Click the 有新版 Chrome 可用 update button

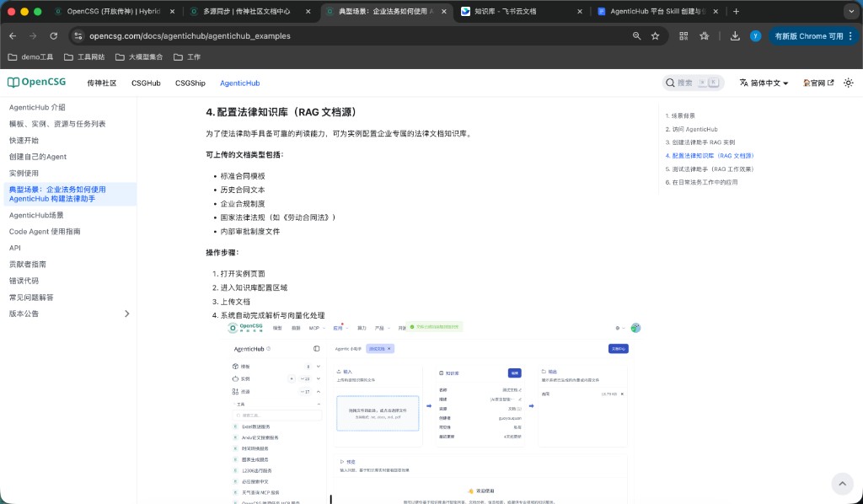coord(811,36)
